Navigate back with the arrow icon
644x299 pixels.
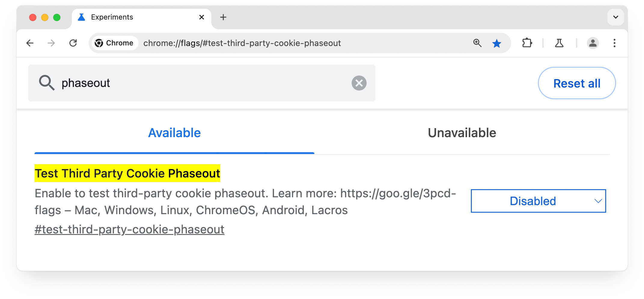coord(30,43)
